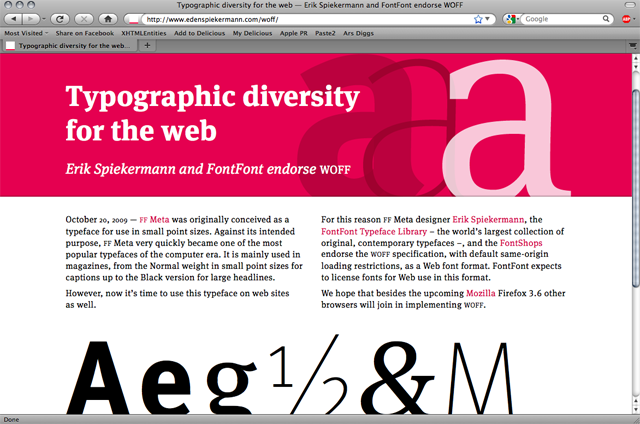Follow the Erik Spiekermann link

[488, 220]
